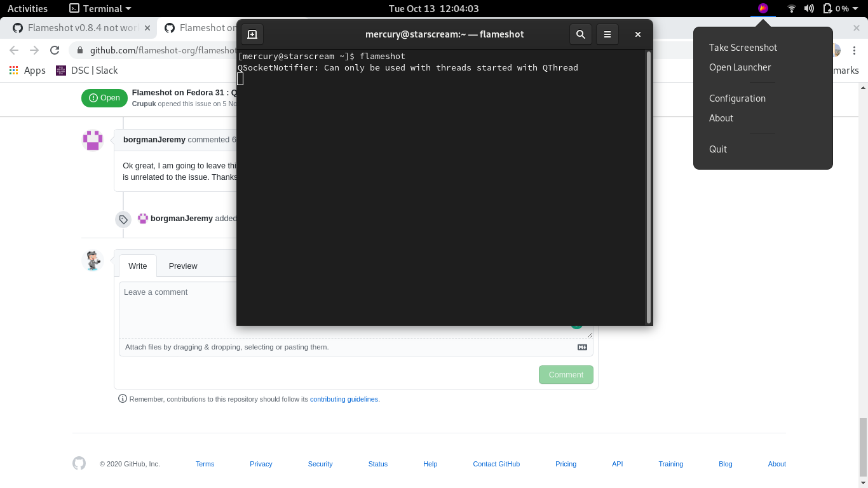Click the terminal search icon
This screenshot has width=868, height=488.
(580, 34)
